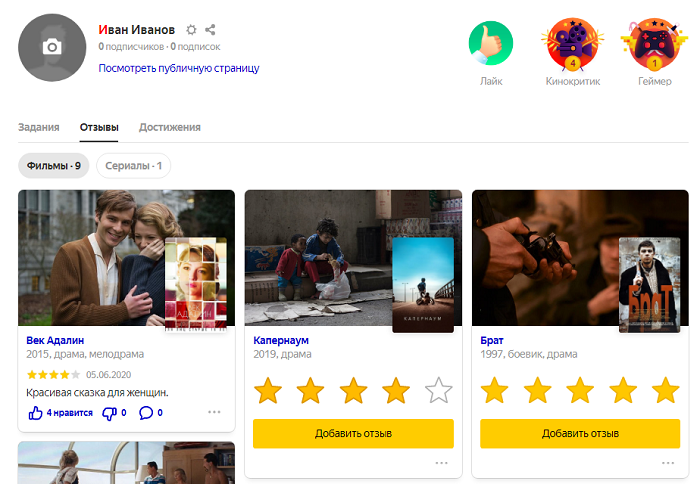Open the Кинокритик achievement badge
This screenshot has height=484, width=700.
click(x=572, y=45)
